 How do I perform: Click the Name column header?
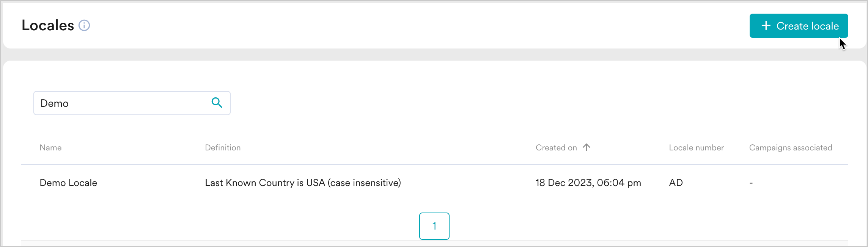(50, 148)
